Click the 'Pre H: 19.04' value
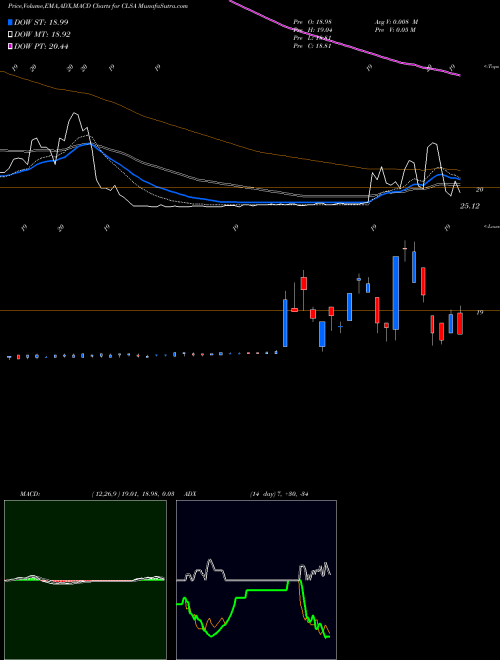This screenshot has height=660, width=500. (313, 30)
